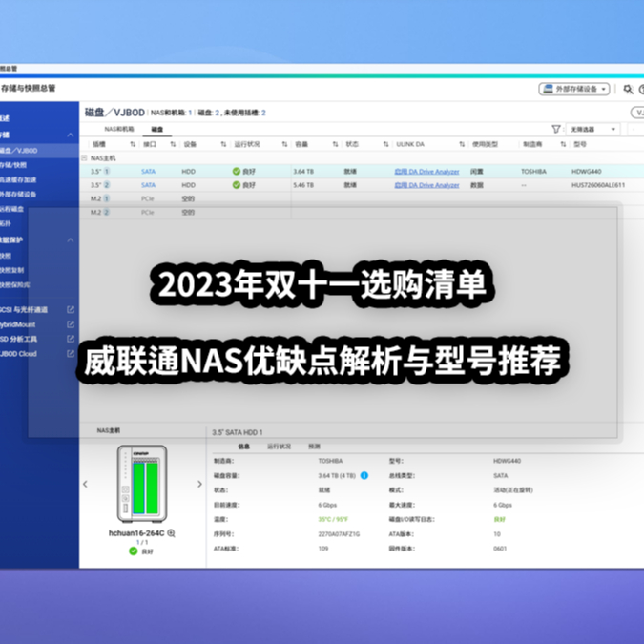This screenshot has width=644, height=644.
Task: Click serial number 2270A07AFZ1G value
Action: click(x=339, y=534)
